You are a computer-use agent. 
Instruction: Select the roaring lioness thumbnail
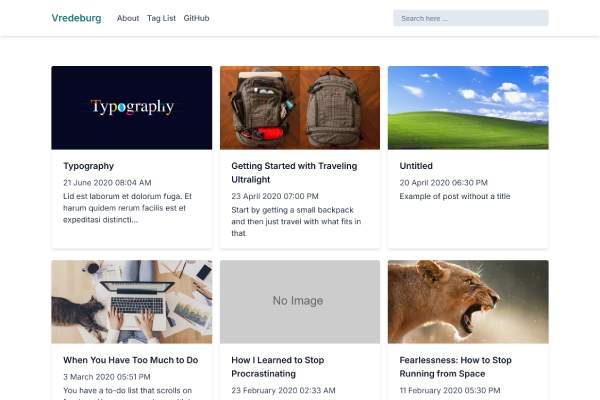(468, 302)
